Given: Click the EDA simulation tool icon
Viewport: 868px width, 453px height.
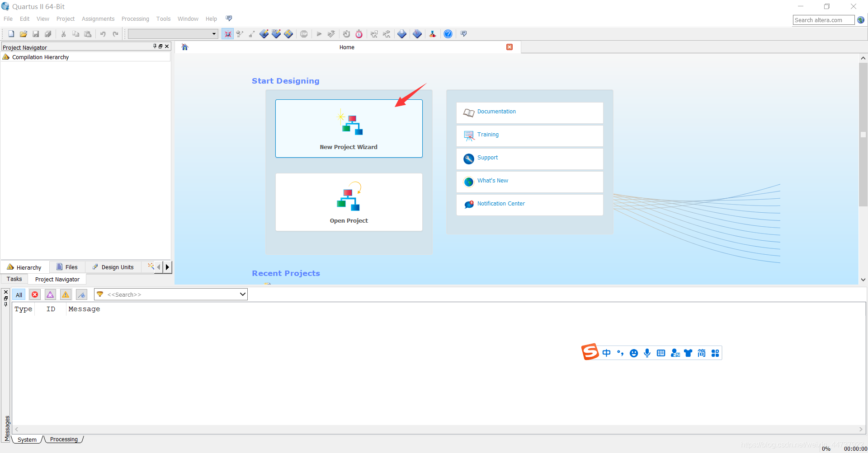Looking at the screenshot, I should pyautogui.click(x=374, y=34).
